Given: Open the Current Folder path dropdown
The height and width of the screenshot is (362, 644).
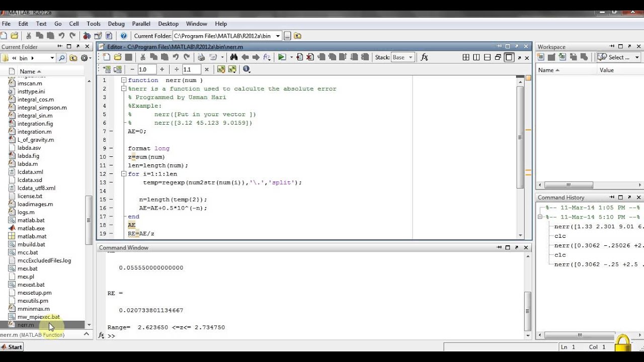Looking at the screenshot, I should [x=278, y=36].
